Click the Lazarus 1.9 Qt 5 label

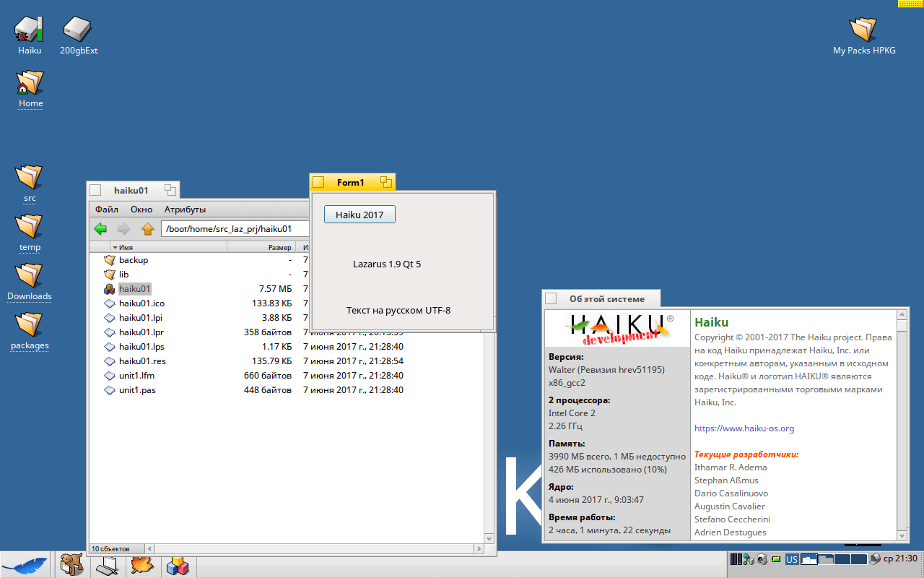point(387,264)
